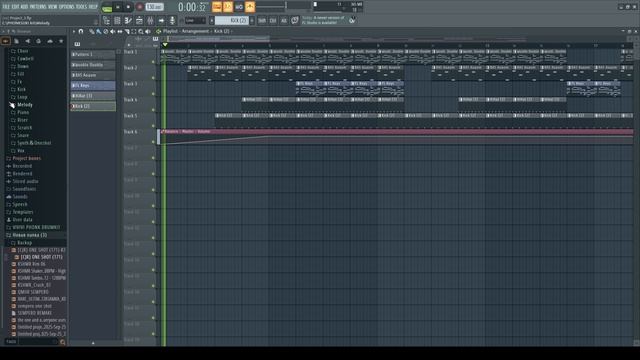Open browser sounds speaker tab
The image size is (640, 360).
point(27,41)
